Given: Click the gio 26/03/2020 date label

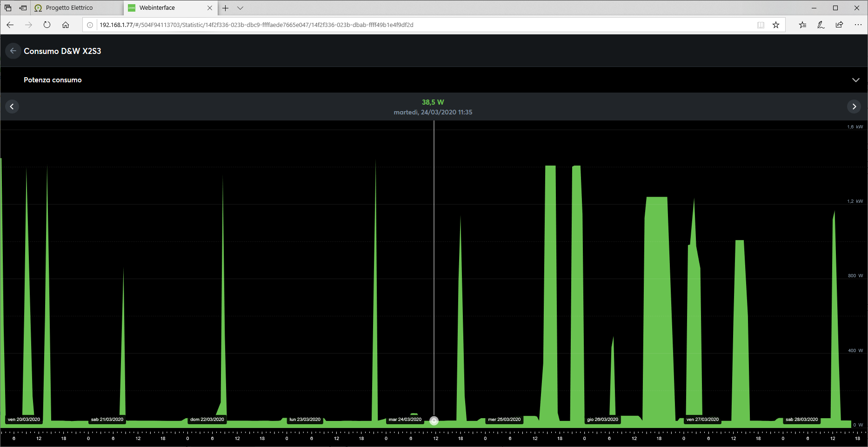Looking at the screenshot, I should pos(603,420).
